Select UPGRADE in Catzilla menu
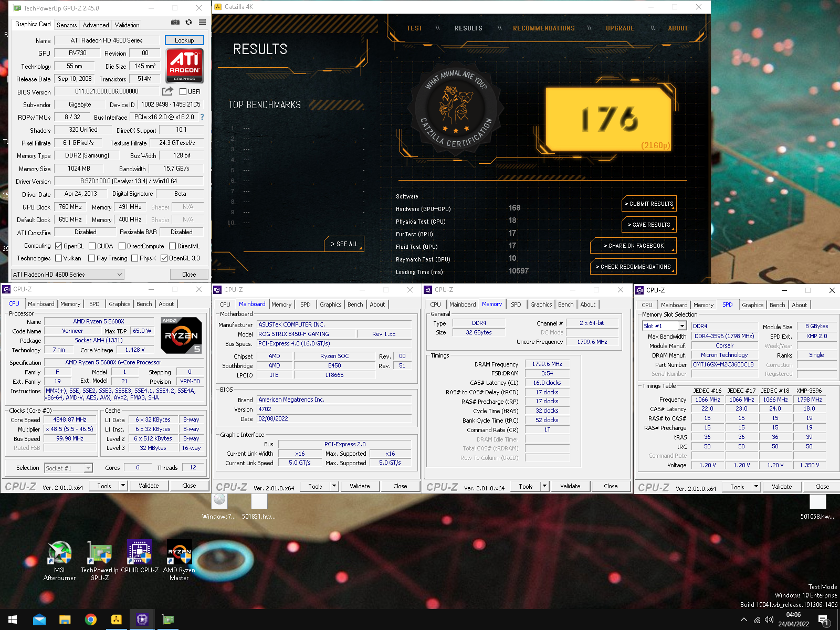Image resolution: width=840 pixels, height=630 pixels. (620, 28)
